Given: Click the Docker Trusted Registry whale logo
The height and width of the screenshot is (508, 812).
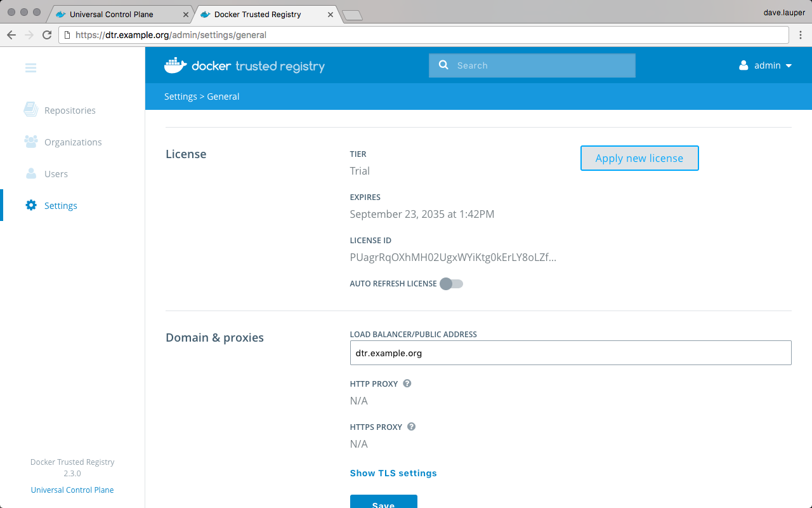Looking at the screenshot, I should tap(176, 65).
